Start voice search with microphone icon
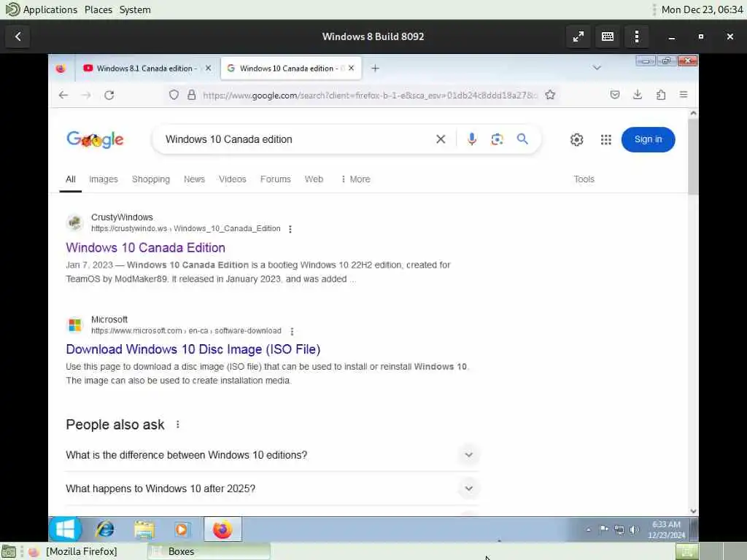The height and width of the screenshot is (560, 747). [472, 139]
